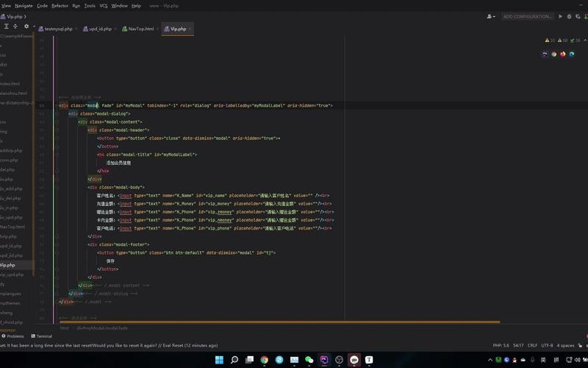The image size is (588, 368).
Task: Open page in Firefox browser icon
Action: [563, 54]
